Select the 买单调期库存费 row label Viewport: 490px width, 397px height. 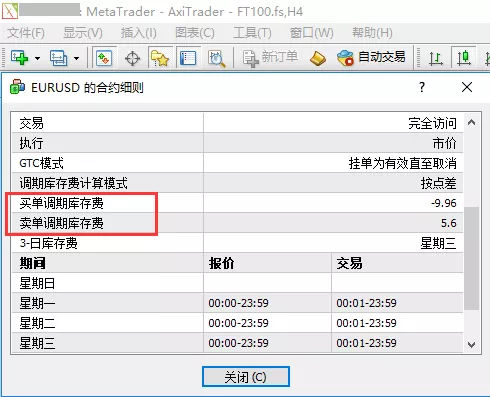(x=61, y=203)
